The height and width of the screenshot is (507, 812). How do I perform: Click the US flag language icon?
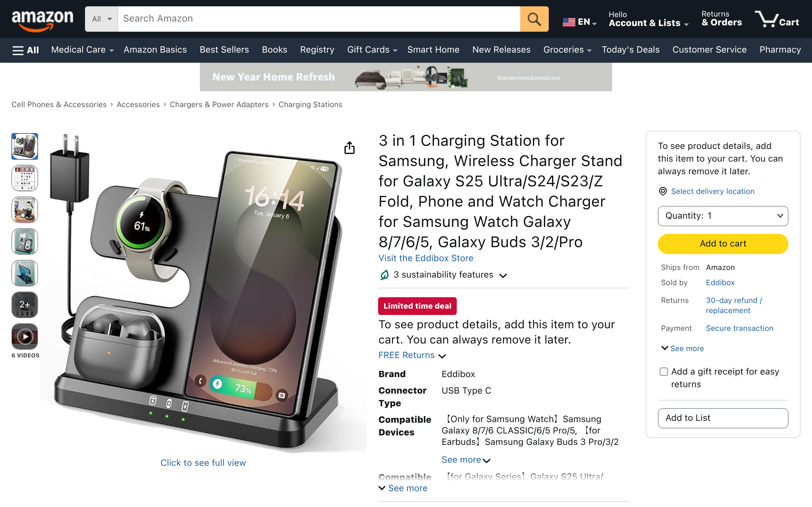[x=569, y=22]
